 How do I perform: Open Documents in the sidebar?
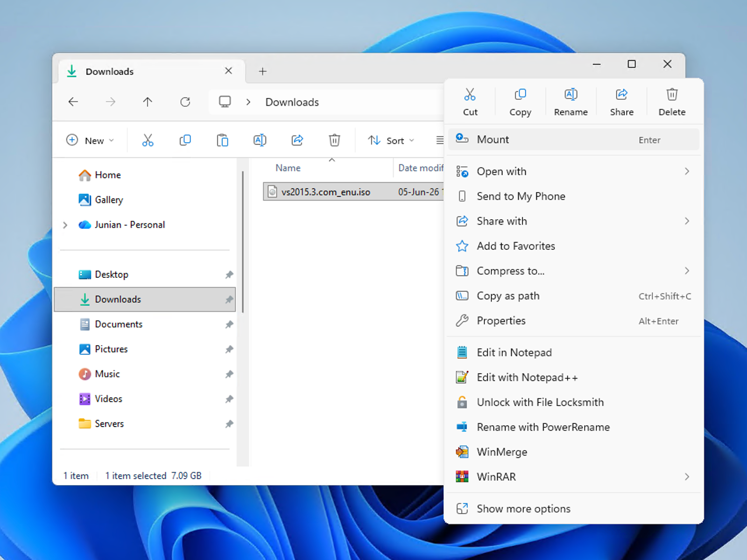point(145,324)
